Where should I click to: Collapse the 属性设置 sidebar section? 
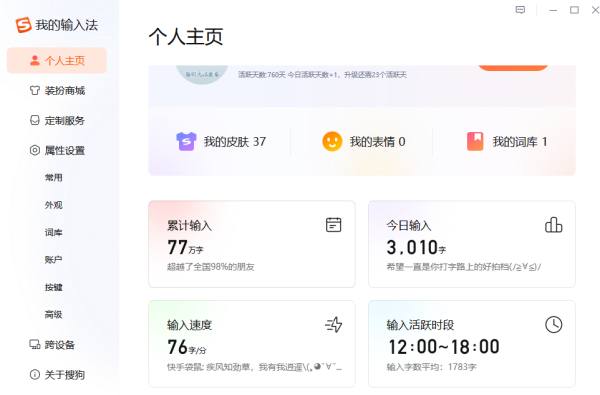57,150
